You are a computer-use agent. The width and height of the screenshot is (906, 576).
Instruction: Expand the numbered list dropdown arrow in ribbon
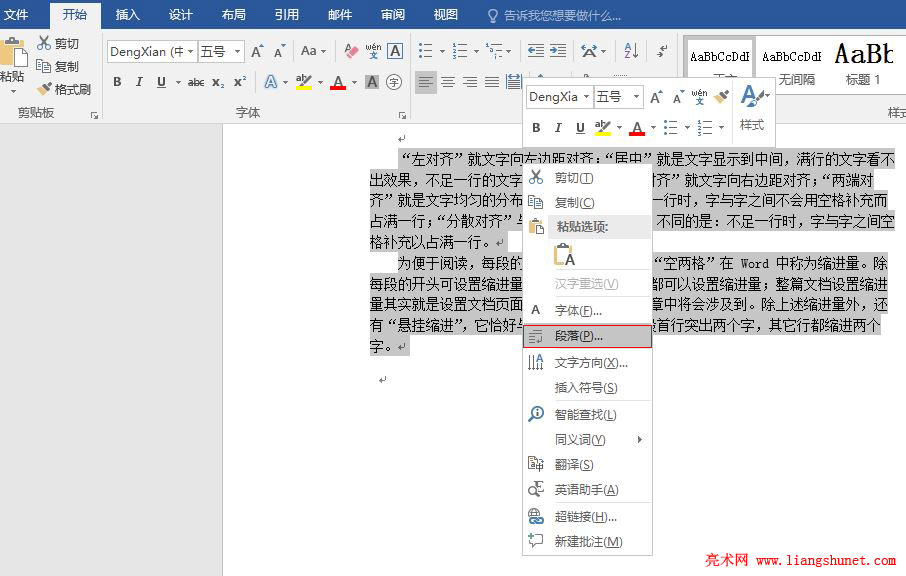476,51
